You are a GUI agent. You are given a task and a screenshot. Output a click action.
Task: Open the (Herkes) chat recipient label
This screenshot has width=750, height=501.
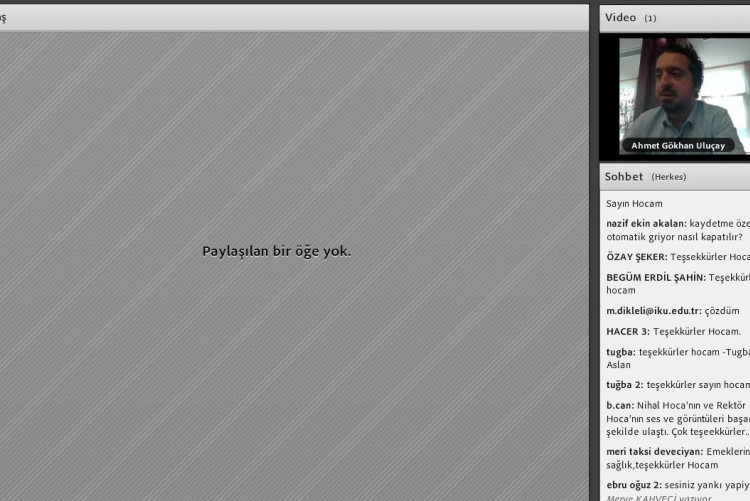669,177
